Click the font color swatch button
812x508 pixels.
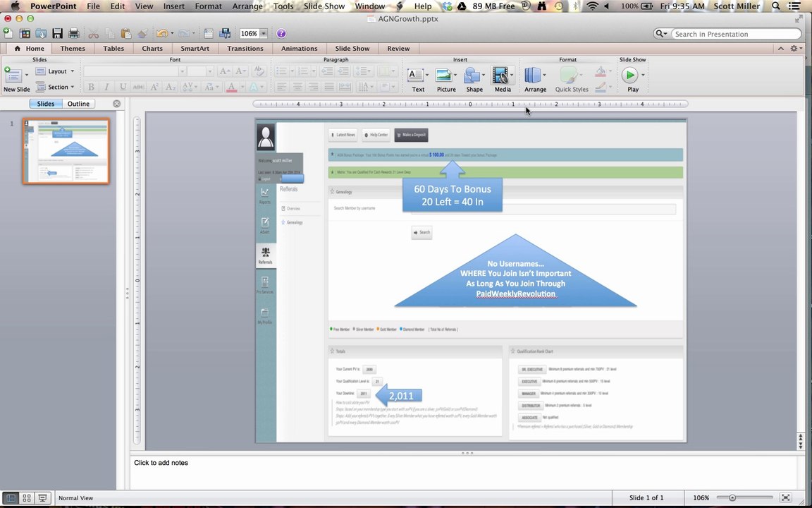coord(231,87)
